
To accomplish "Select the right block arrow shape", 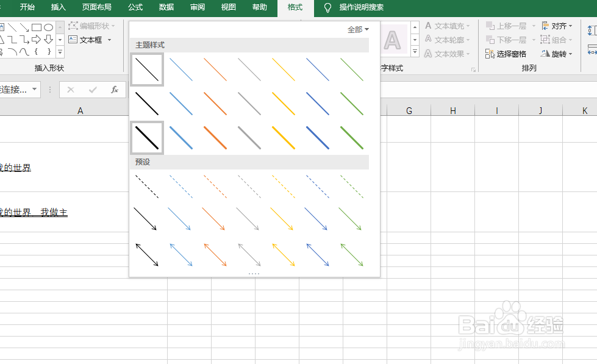I will pos(37,39).
